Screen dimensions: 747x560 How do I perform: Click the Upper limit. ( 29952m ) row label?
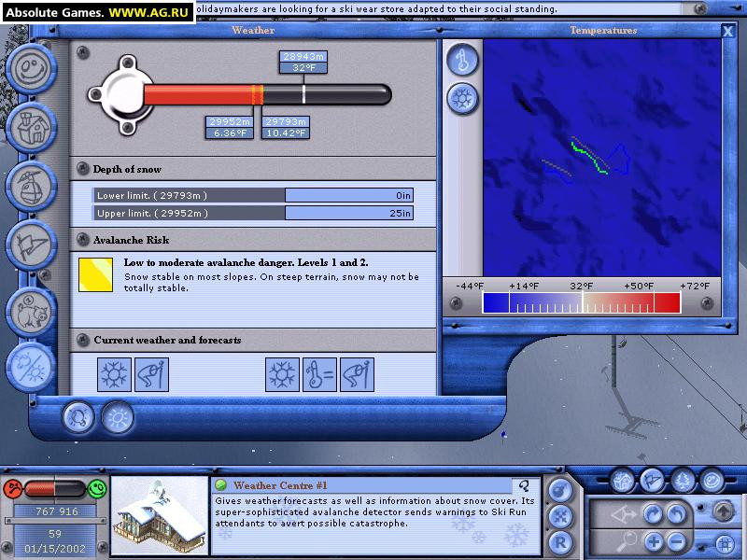click(x=190, y=214)
